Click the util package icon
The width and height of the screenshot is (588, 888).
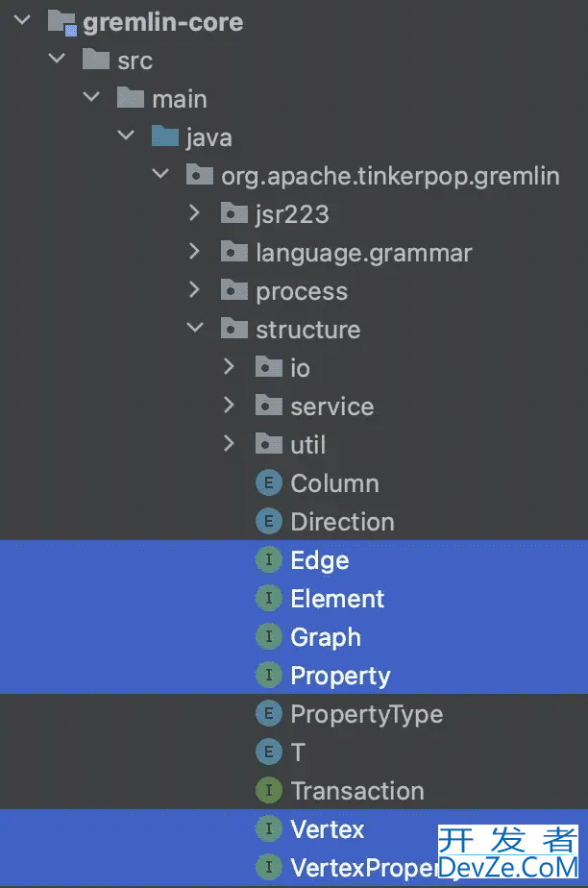coord(269,444)
